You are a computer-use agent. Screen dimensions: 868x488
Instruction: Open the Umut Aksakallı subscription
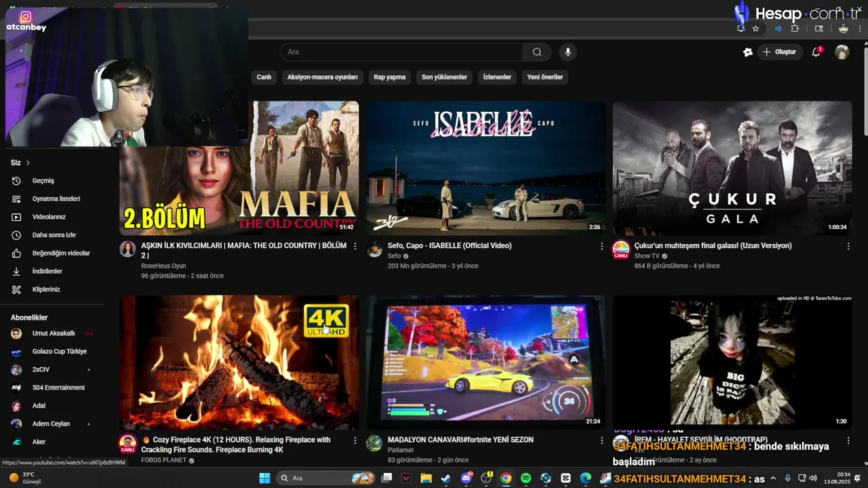pos(53,333)
